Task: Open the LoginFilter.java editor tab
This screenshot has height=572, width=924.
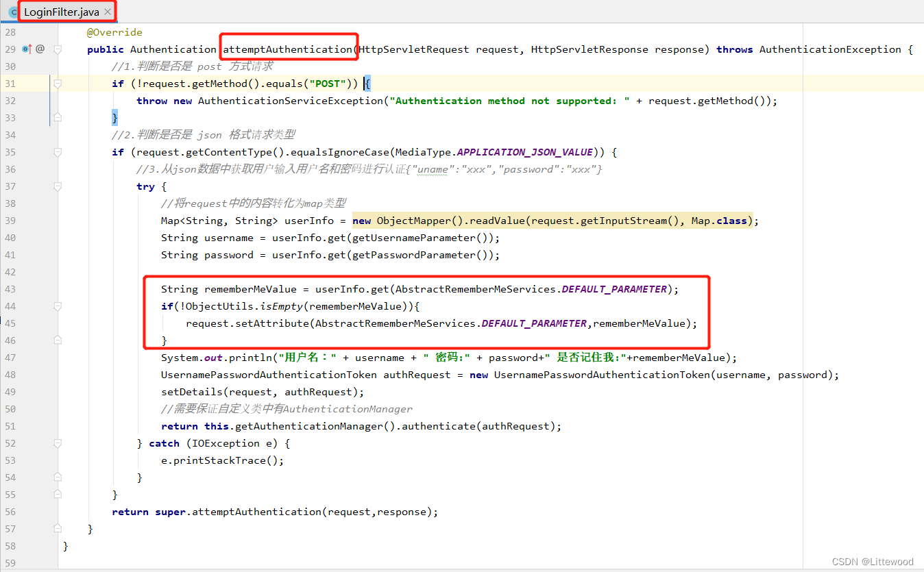Action: click(61, 12)
